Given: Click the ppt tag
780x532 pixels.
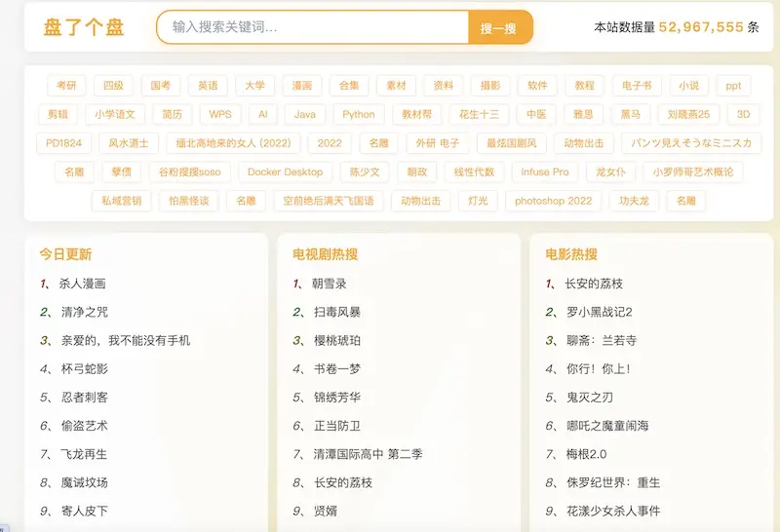Looking at the screenshot, I should tap(733, 86).
